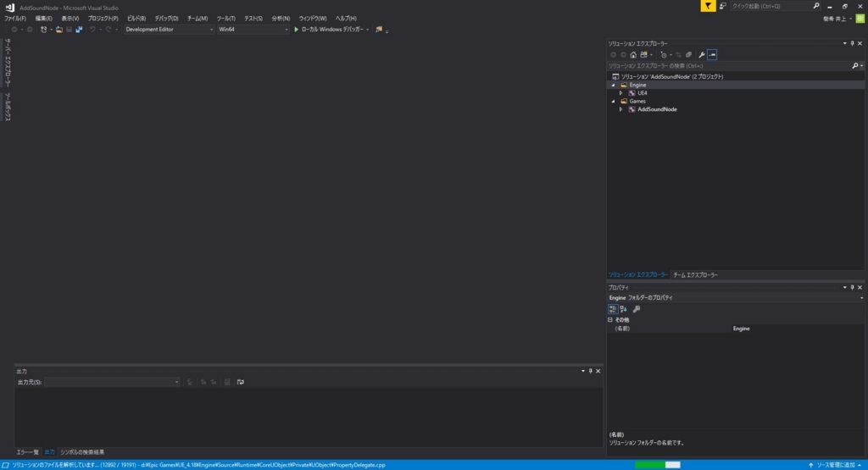Click ソース管理に追加 in status bar
868x470 pixels.
point(835,465)
